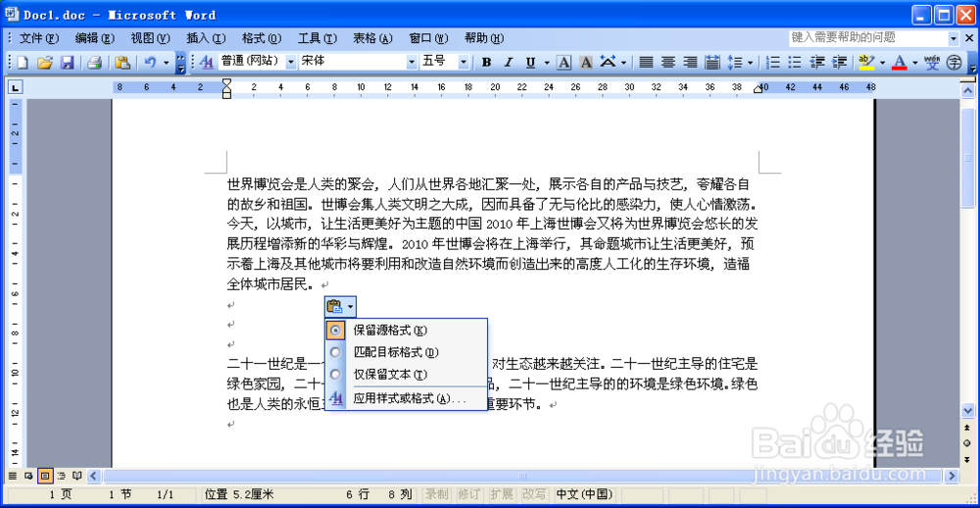Align text to the right
Image resolution: width=980 pixels, height=508 pixels.
click(x=690, y=62)
